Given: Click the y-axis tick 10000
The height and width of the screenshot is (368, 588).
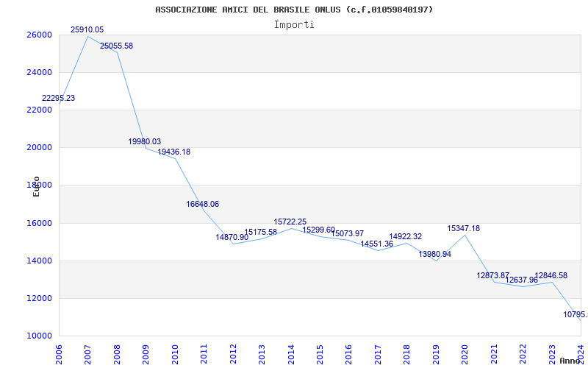Looking at the screenshot, I should pyautogui.click(x=39, y=336).
